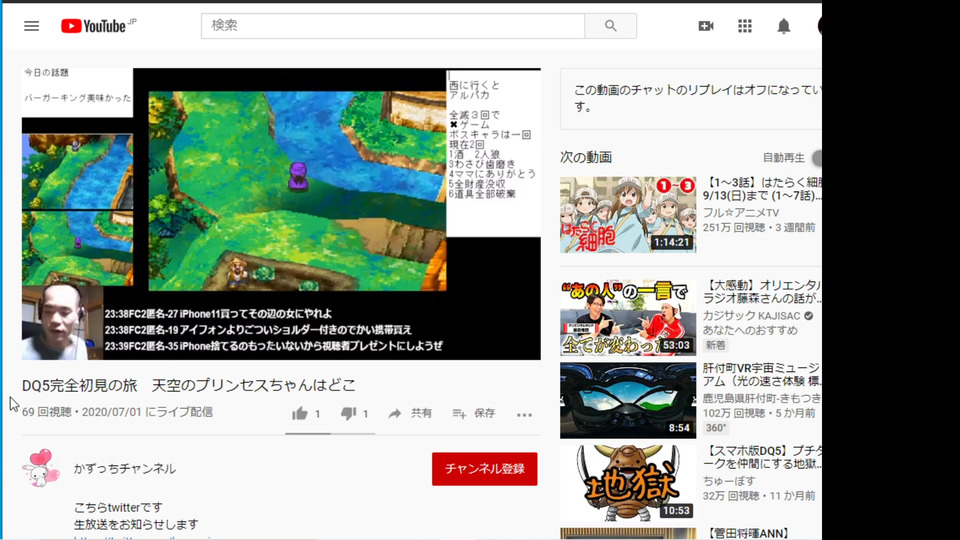The height and width of the screenshot is (540, 960).
Task: Click the 360° badge on VR video
Action: pos(716,427)
